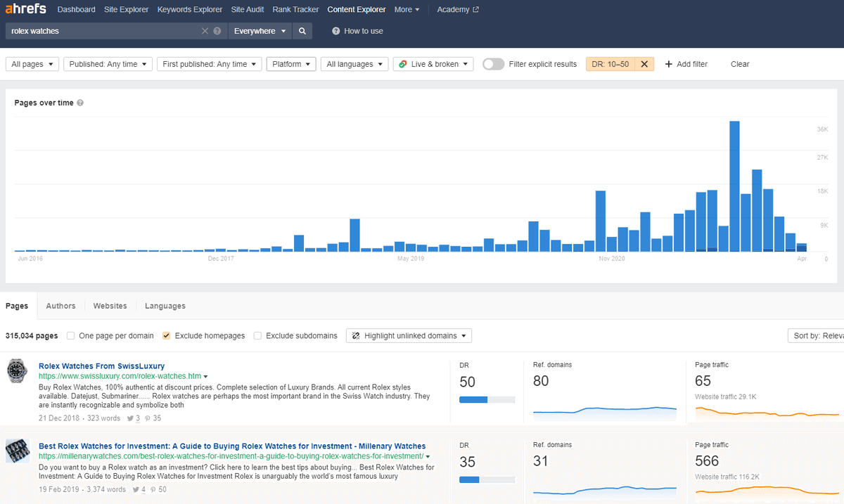Viewport: 844px width, 504px height.
Task: Open the Everywhere search scope dropdown
Action: [260, 31]
